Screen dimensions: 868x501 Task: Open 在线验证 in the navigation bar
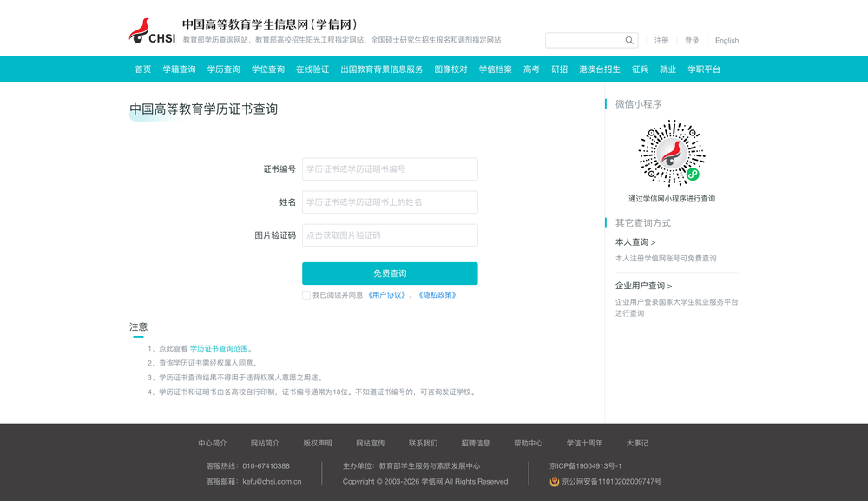312,69
